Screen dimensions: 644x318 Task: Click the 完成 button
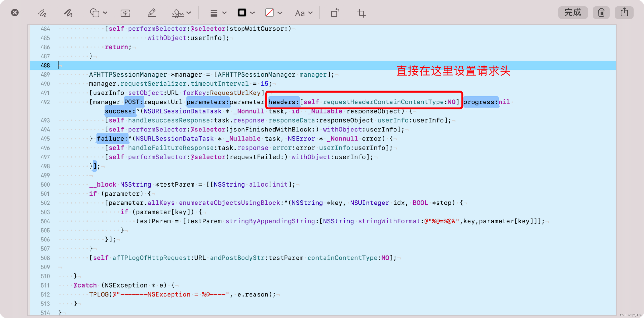pos(573,13)
